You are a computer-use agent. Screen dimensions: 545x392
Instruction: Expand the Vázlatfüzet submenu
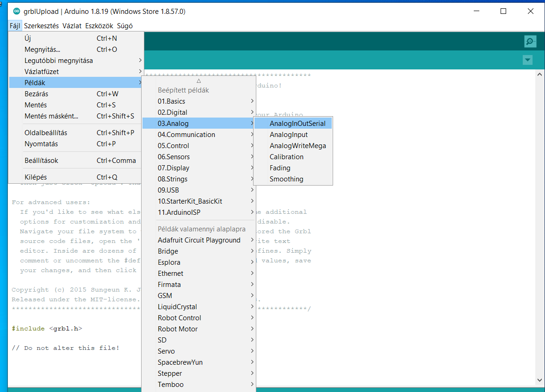(75, 72)
